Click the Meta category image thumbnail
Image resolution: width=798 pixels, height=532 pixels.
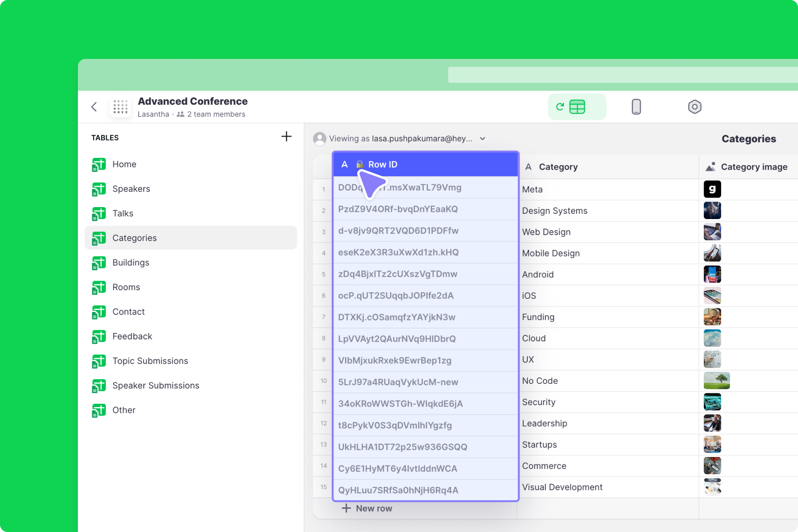pos(712,189)
